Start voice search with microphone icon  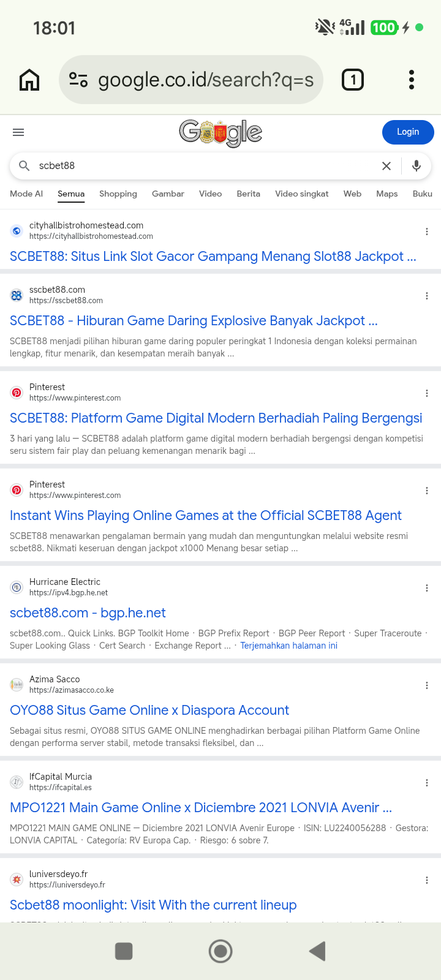point(417,166)
